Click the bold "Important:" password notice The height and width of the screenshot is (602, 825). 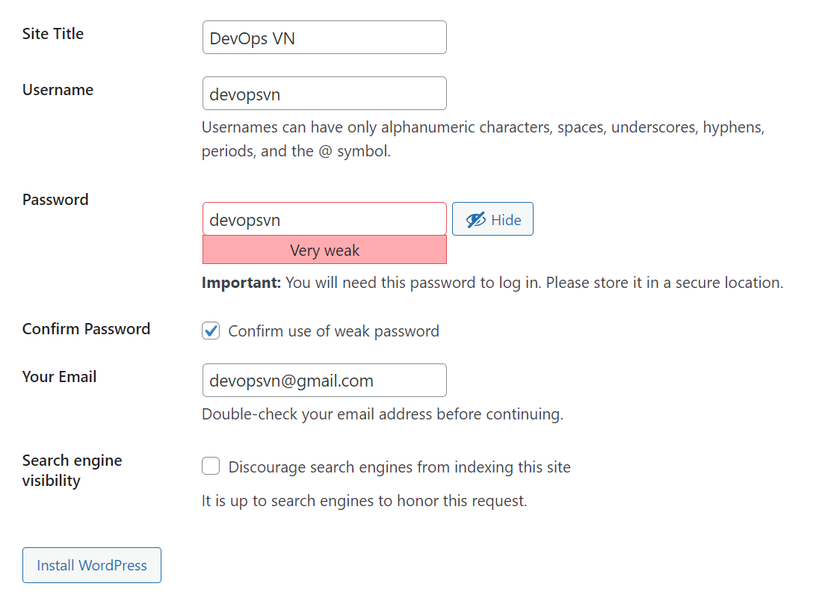[241, 283]
